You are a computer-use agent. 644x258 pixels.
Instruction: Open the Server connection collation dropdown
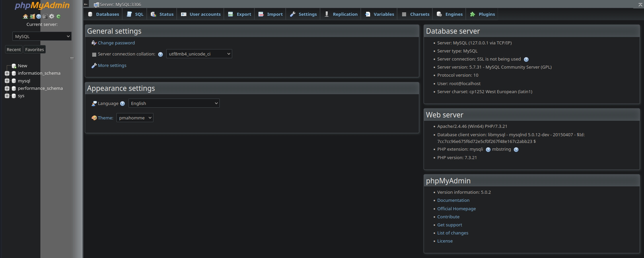(x=199, y=54)
